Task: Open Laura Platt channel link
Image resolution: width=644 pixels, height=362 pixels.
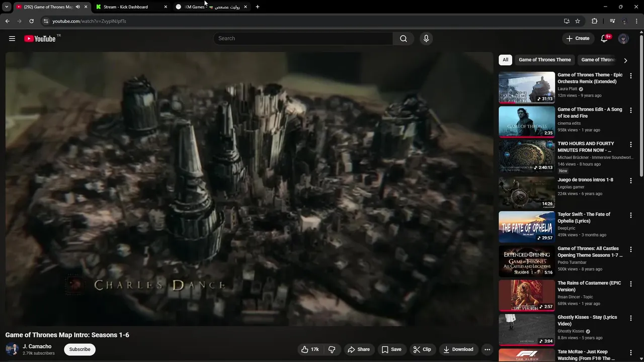Action: pyautogui.click(x=568, y=89)
